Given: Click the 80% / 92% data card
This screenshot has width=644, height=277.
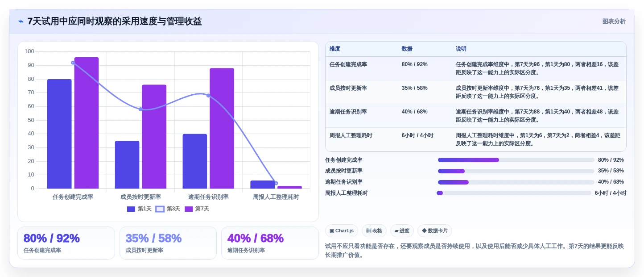Looking at the screenshot, I should tap(66, 243).
